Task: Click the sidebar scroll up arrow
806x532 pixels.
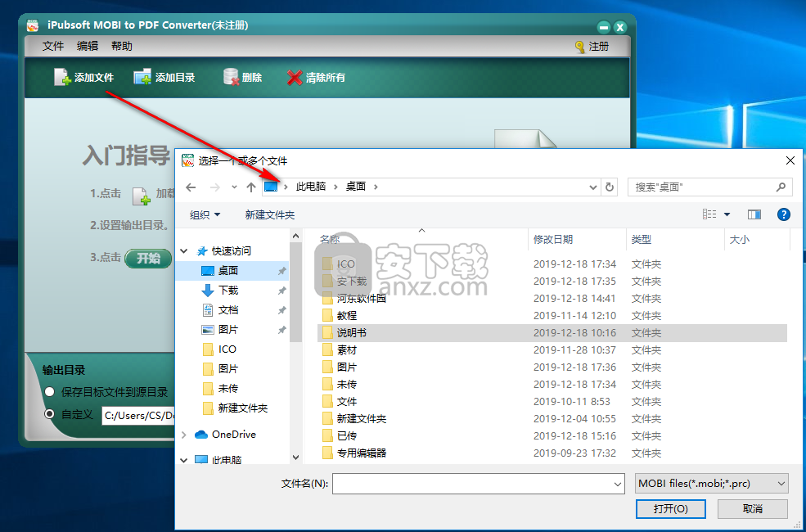Action: [x=295, y=236]
